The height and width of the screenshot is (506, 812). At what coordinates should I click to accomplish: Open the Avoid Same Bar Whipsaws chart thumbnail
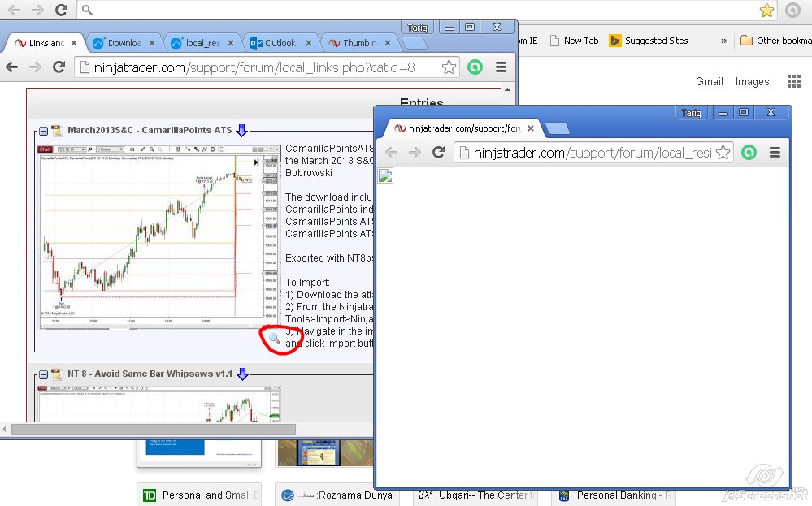coord(159,404)
